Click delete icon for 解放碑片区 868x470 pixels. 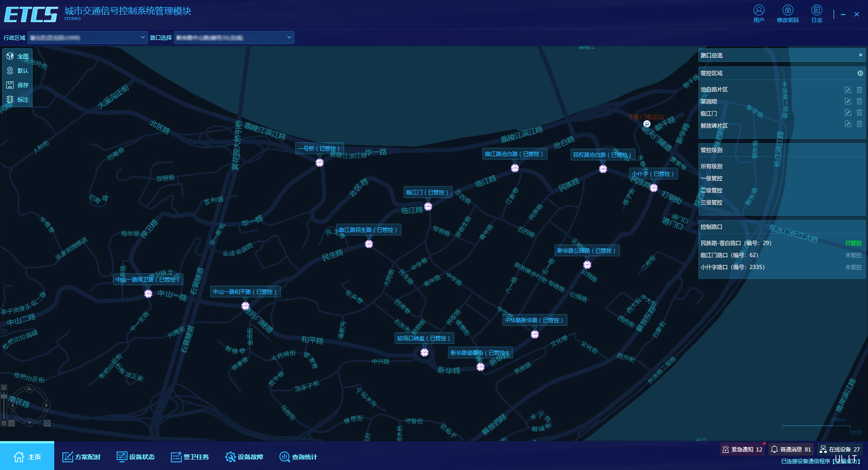coord(859,124)
